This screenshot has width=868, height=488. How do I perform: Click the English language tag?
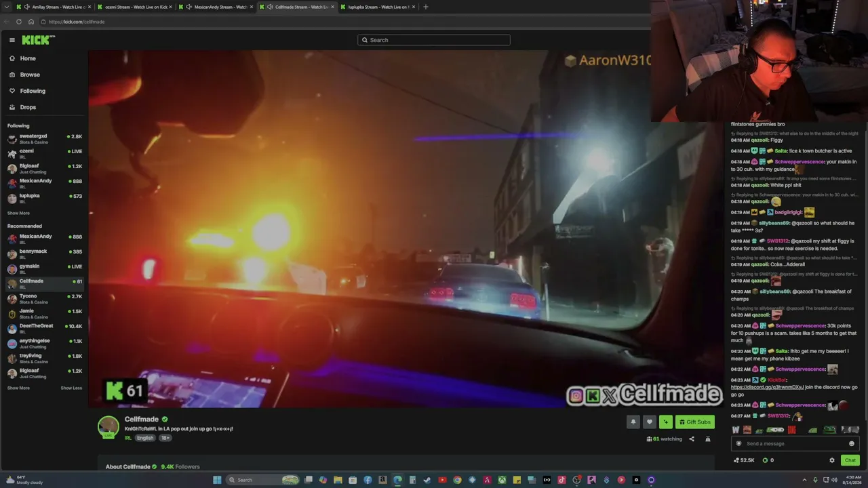point(145,438)
